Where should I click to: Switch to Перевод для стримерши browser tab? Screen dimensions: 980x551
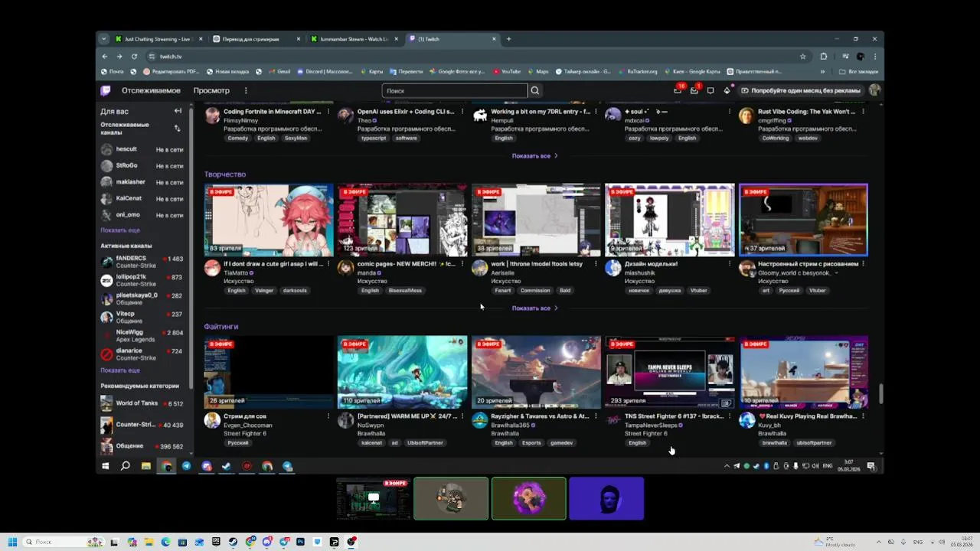[256, 39]
